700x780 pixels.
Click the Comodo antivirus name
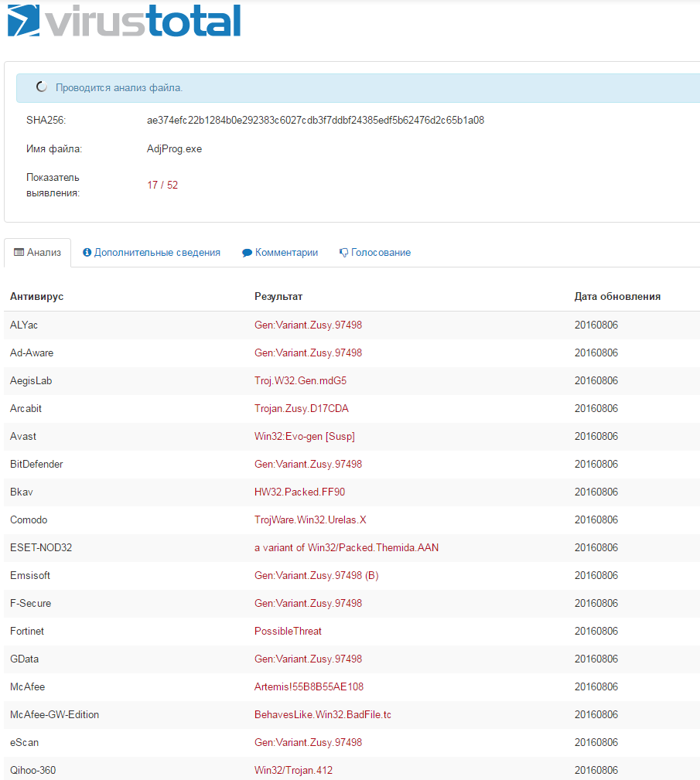29,519
